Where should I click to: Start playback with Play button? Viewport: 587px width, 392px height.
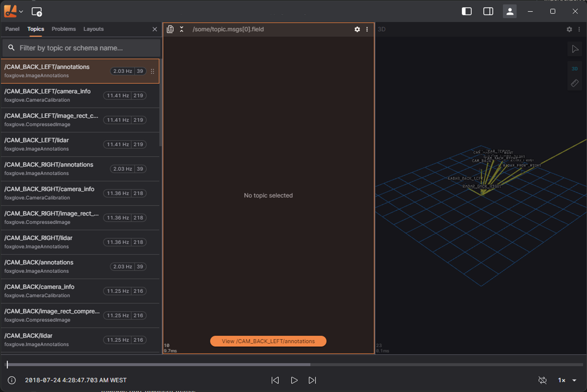click(x=294, y=380)
